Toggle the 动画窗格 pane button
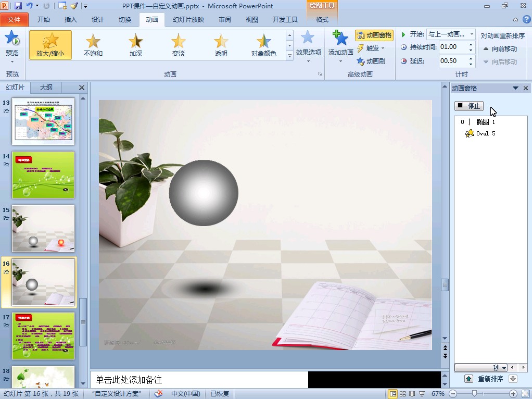Image resolution: width=532 pixels, height=399 pixels. pyautogui.click(x=374, y=35)
